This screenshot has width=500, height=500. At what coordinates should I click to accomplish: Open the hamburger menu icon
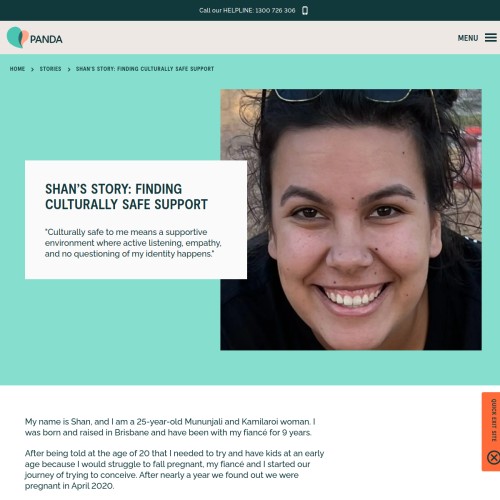(x=491, y=38)
